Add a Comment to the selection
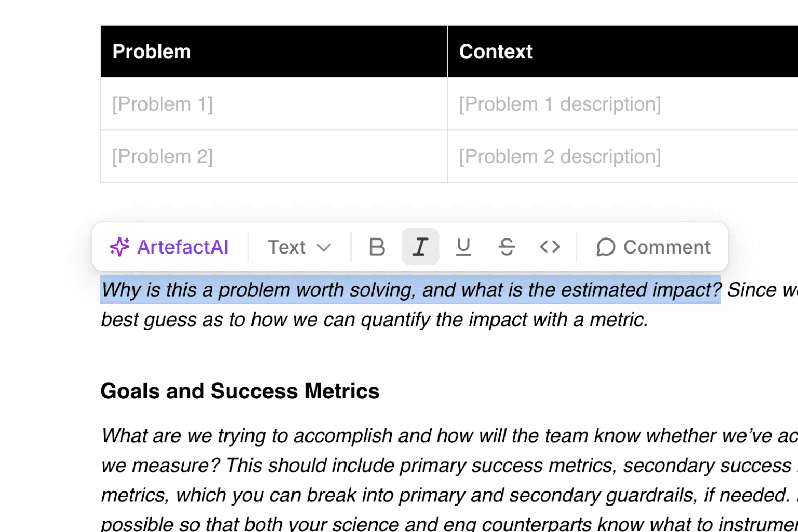 click(667, 247)
